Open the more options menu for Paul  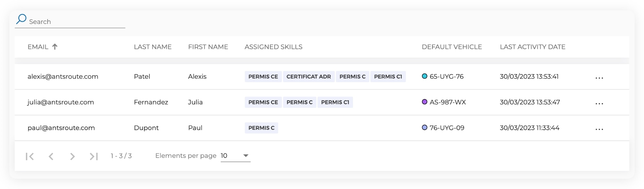pos(599,129)
